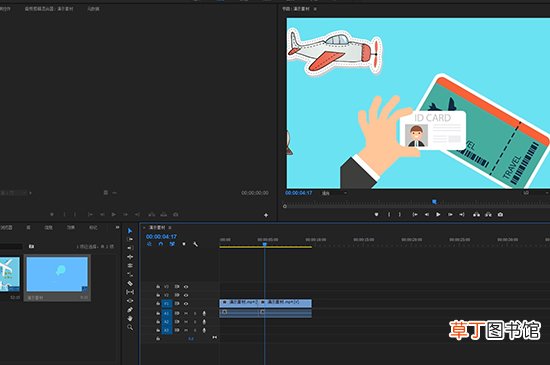Select the Selection arrow tool
The width and height of the screenshot is (550, 365).
130,231
